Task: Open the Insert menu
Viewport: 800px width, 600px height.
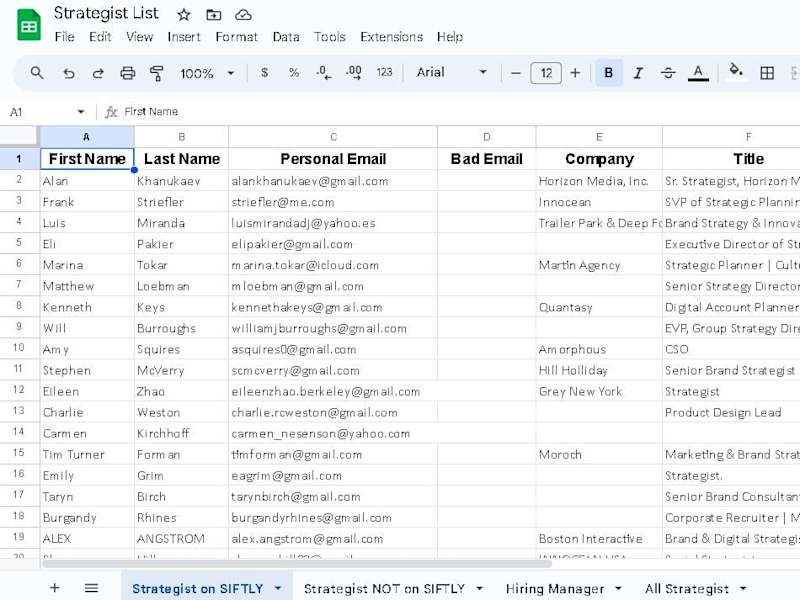Action: pos(184,37)
